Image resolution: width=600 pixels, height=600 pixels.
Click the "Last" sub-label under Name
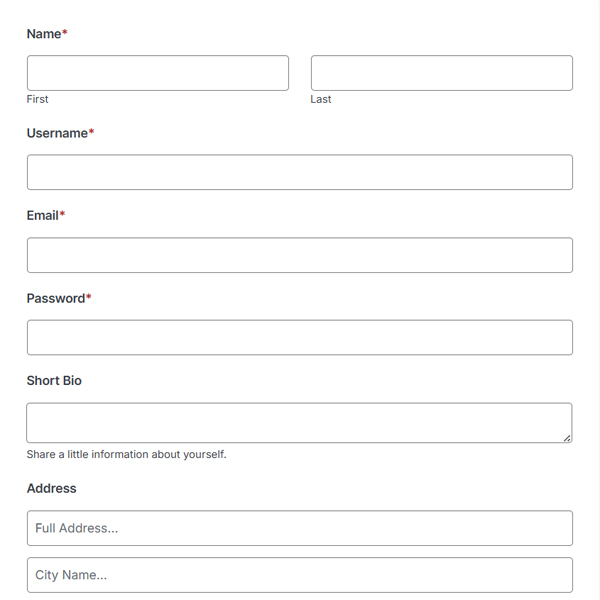pos(321,99)
